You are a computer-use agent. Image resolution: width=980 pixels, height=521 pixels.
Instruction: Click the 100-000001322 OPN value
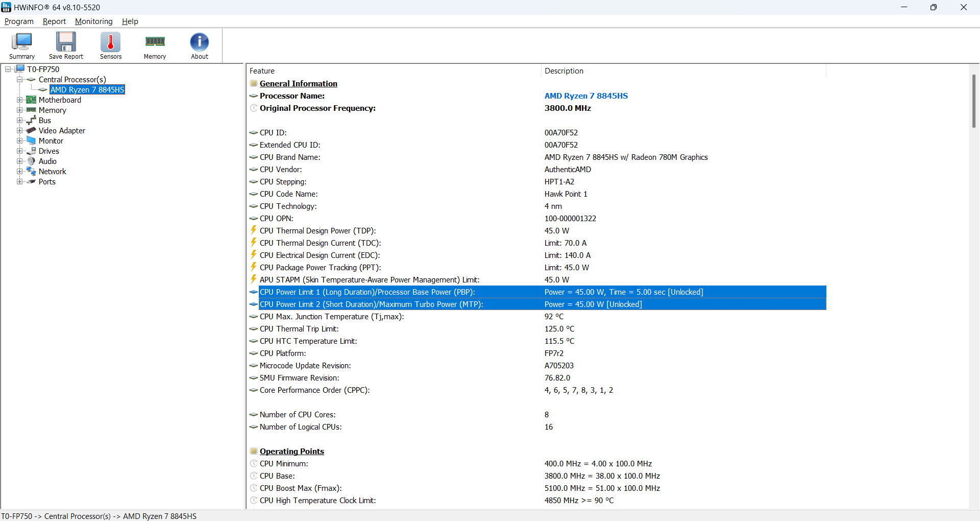coord(570,218)
